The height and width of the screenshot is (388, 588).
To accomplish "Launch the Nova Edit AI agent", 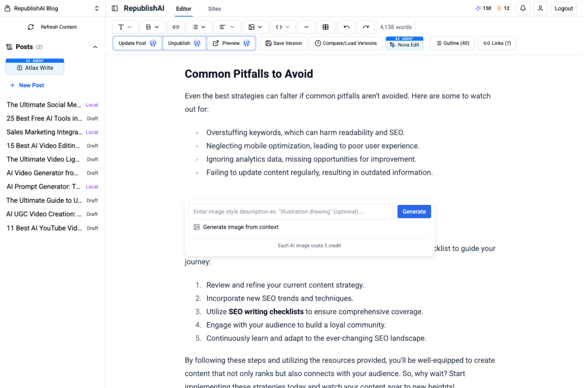I will [404, 43].
